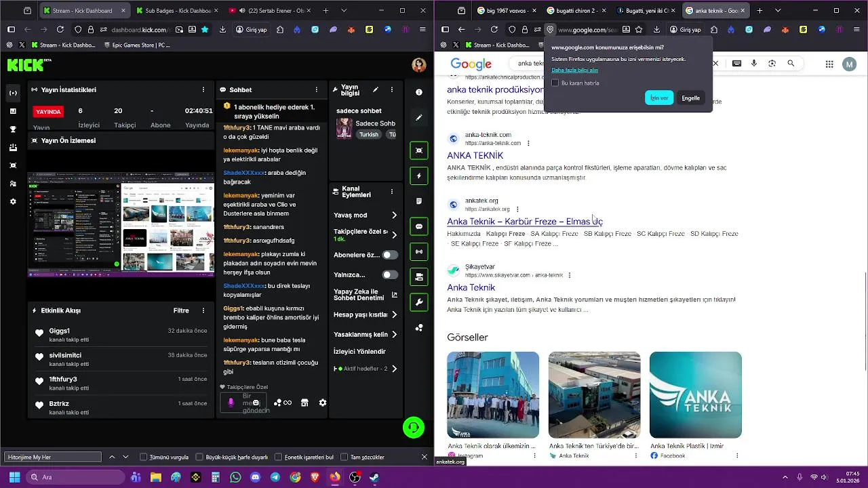Open the community people icon in Kick sidebar

13,184
